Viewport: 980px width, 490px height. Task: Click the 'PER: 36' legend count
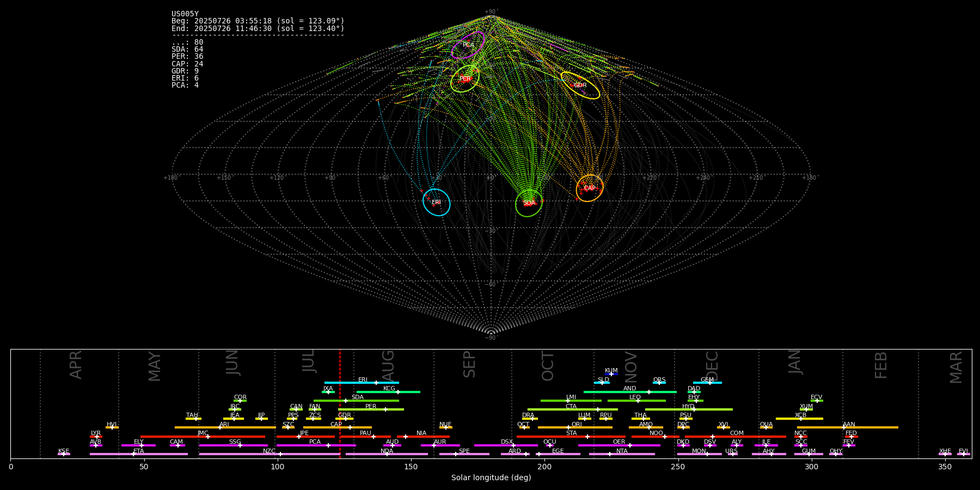click(x=187, y=57)
